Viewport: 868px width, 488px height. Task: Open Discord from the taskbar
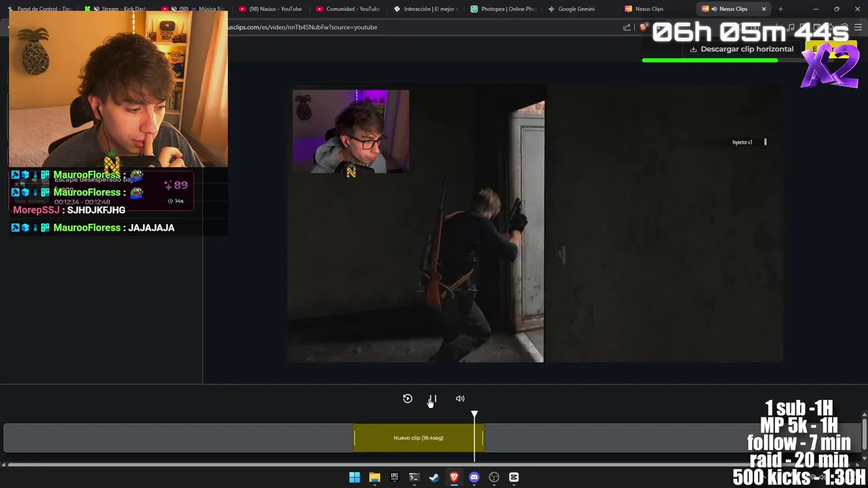click(x=474, y=477)
